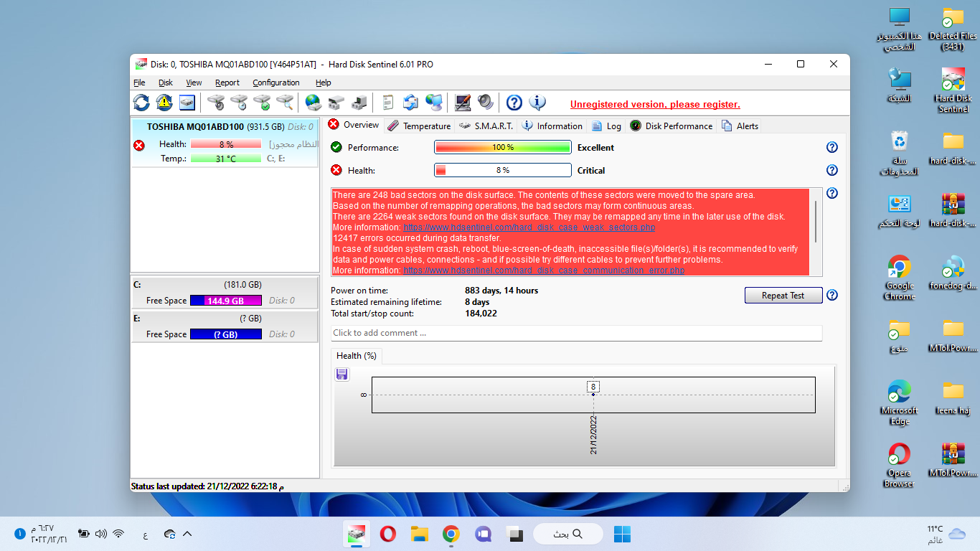The image size is (980, 551).
Task: Click the blue question mark Help toolbar icon
Action: (x=514, y=103)
